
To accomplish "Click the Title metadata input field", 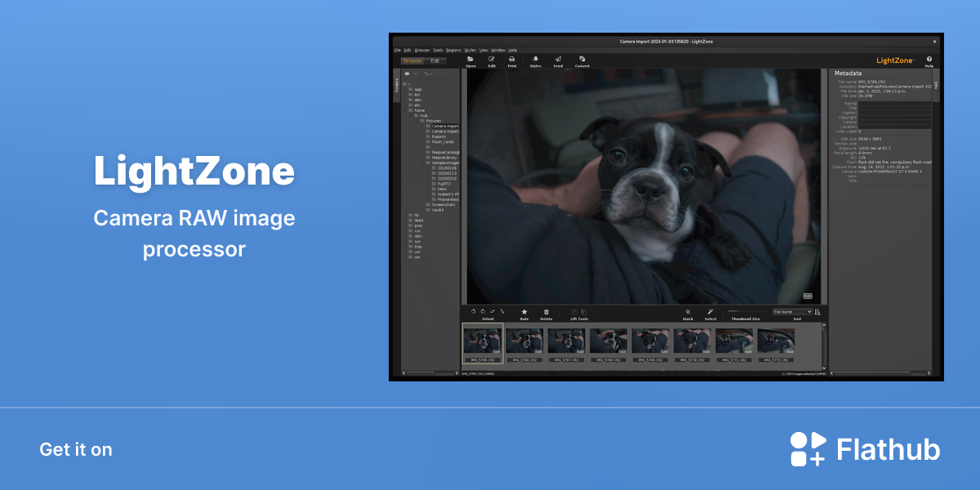I will (894, 108).
